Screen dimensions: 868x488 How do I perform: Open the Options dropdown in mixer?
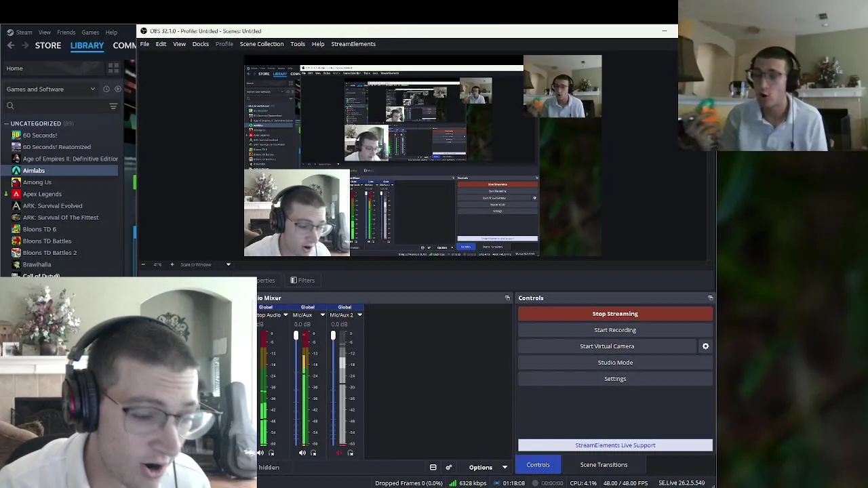[488, 467]
